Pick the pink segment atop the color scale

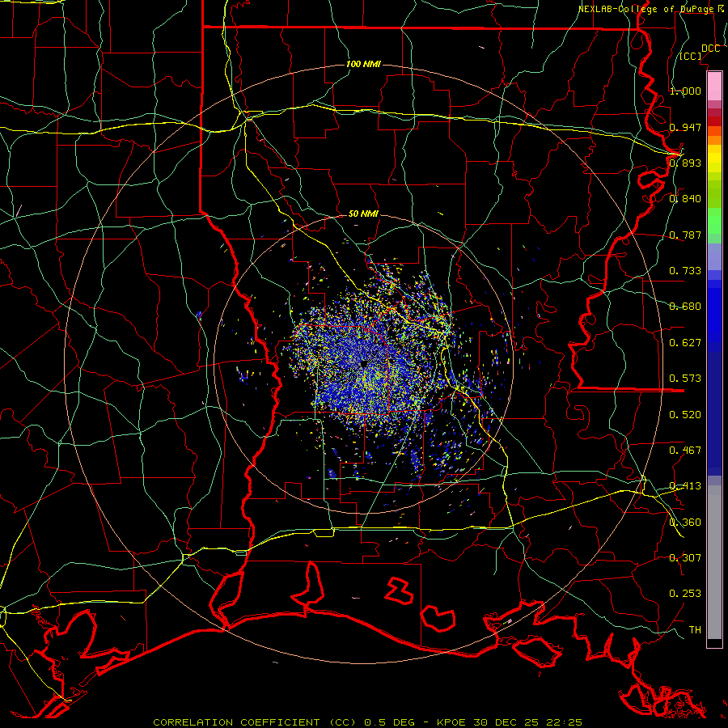click(x=714, y=86)
